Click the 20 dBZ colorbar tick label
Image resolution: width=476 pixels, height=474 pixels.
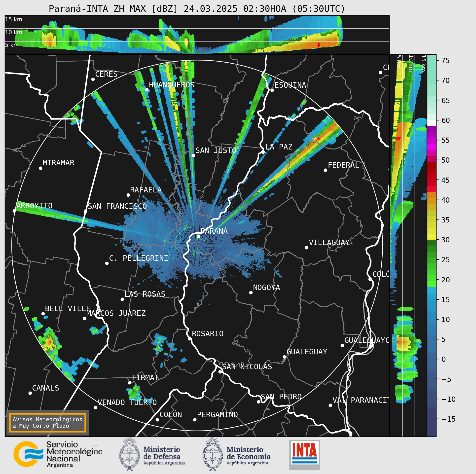[445, 280]
